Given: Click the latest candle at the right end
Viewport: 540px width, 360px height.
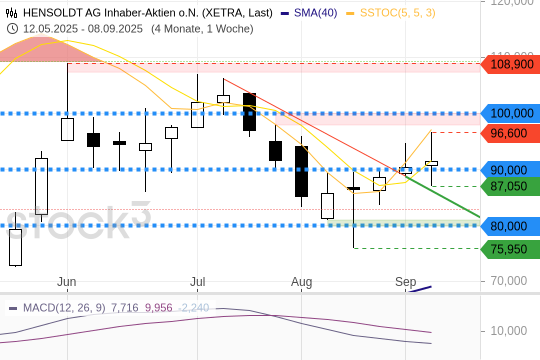Looking at the screenshot, I should coord(432,163).
